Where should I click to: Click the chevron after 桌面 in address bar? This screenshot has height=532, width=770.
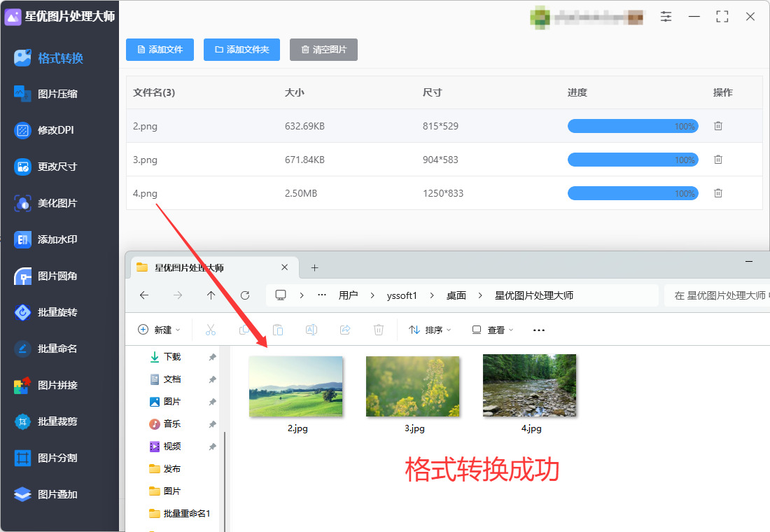click(480, 295)
